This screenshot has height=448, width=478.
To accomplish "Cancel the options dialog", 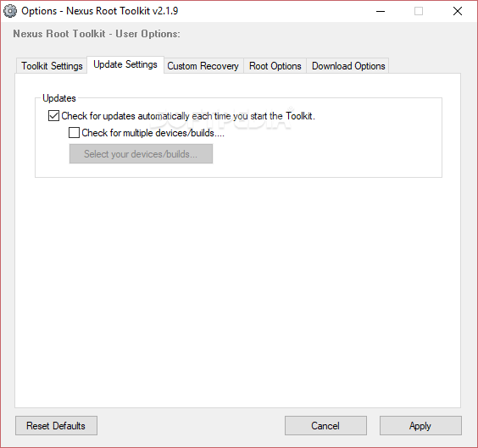I will (x=325, y=425).
